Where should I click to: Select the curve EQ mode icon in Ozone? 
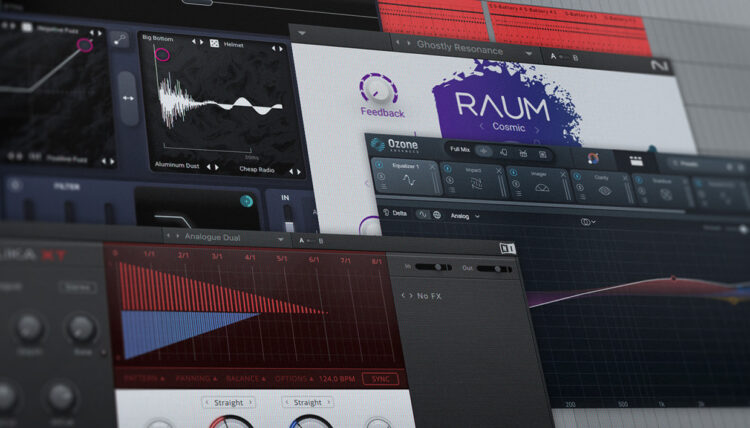coord(422,214)
